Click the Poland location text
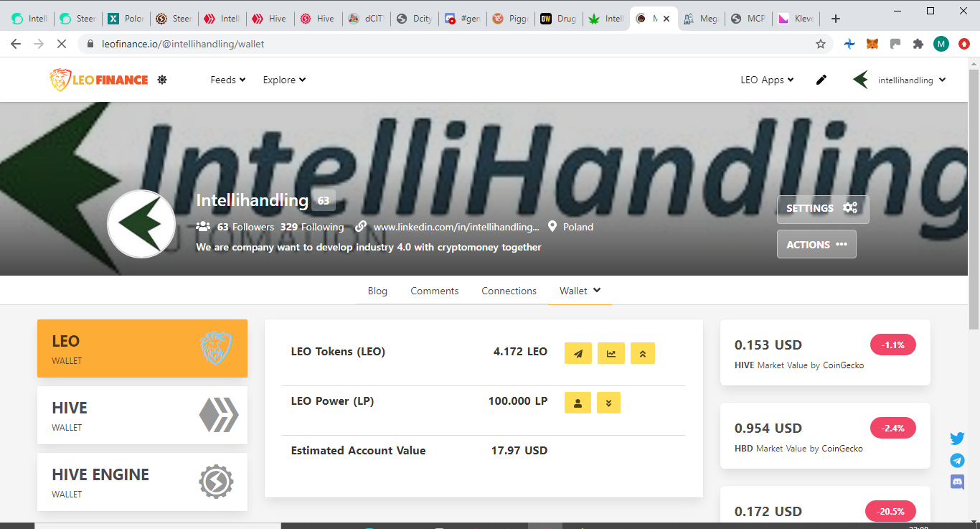The image size is (980, 529). [578, 227]
